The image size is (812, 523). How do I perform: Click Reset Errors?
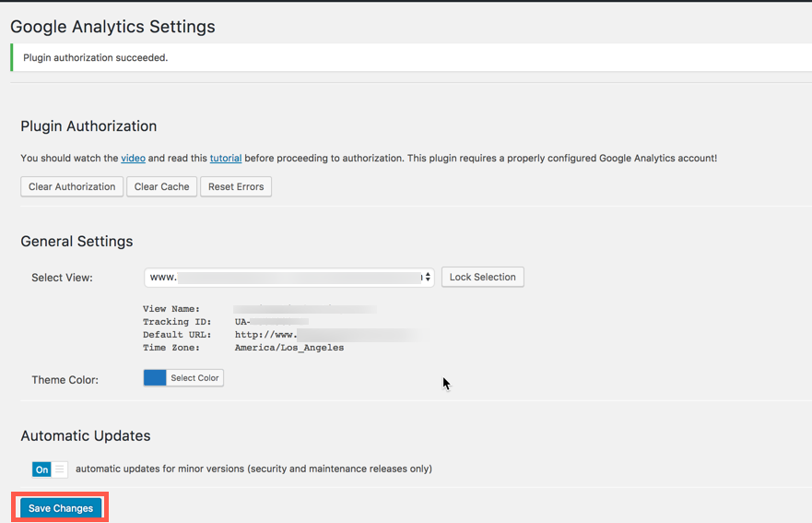point(236,186)
